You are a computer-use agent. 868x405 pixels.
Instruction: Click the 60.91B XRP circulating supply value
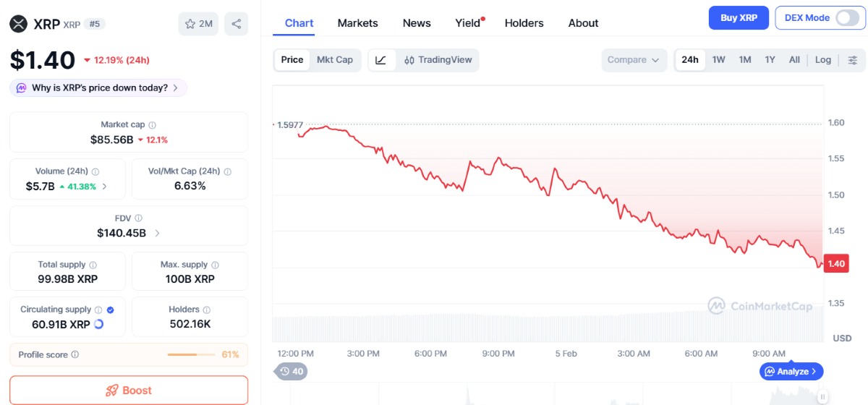pyautogui.click(x=61, y=325)
